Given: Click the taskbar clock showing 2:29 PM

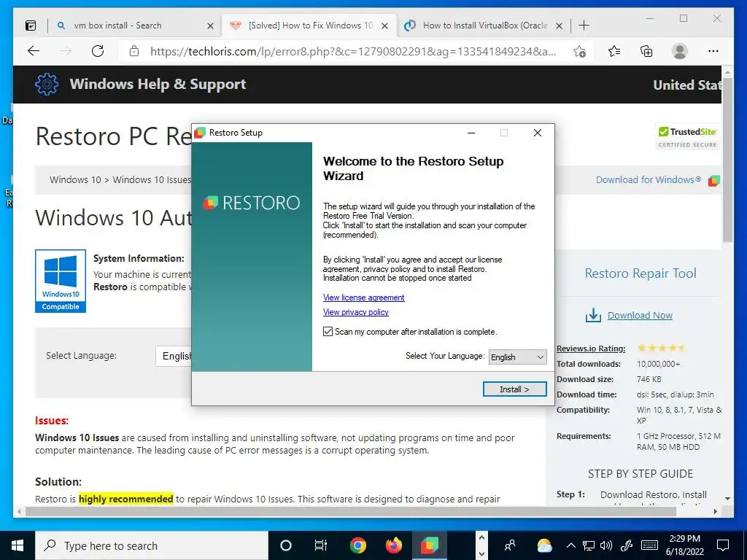Looking at the screenshot, I should click(x=684, y=545).
